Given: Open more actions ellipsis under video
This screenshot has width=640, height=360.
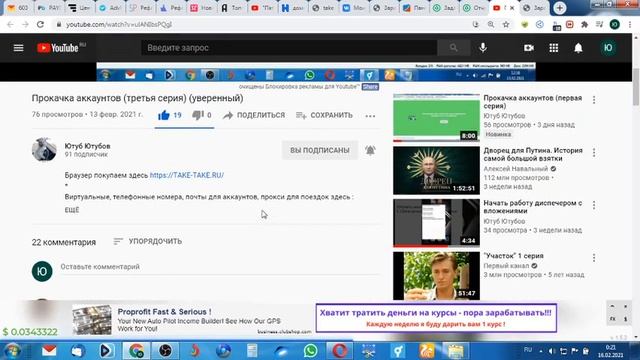Looking at the screenshot, I should 370,116.
